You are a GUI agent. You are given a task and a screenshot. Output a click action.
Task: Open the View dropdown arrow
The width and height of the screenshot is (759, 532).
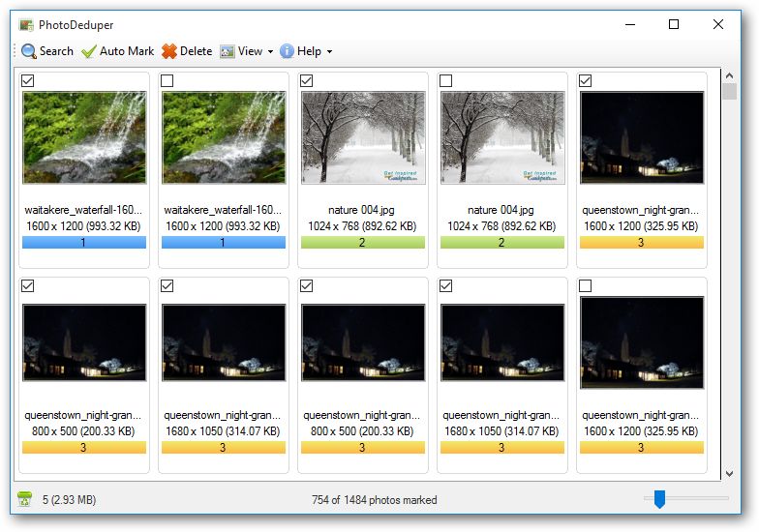tap(271, 51)
